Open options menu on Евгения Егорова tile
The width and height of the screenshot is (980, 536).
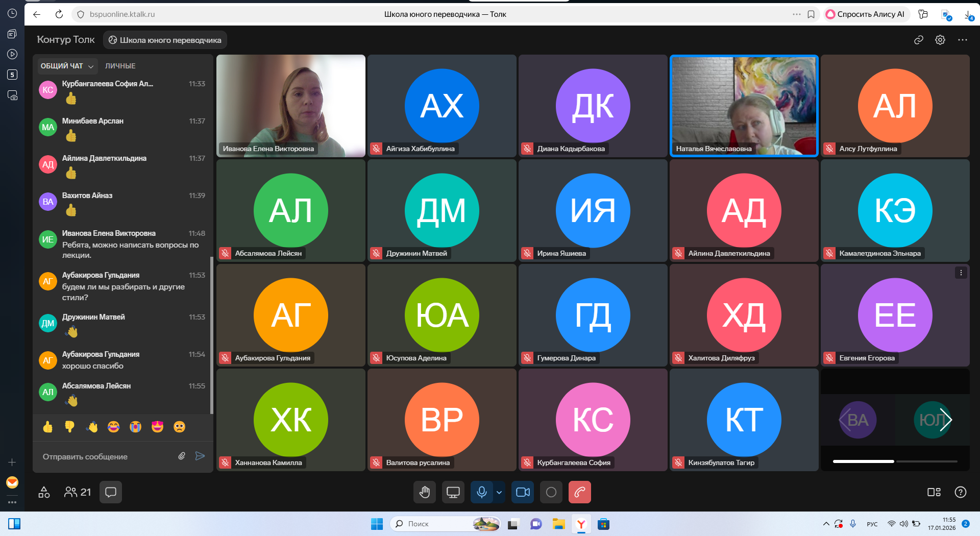coord(961,273)
